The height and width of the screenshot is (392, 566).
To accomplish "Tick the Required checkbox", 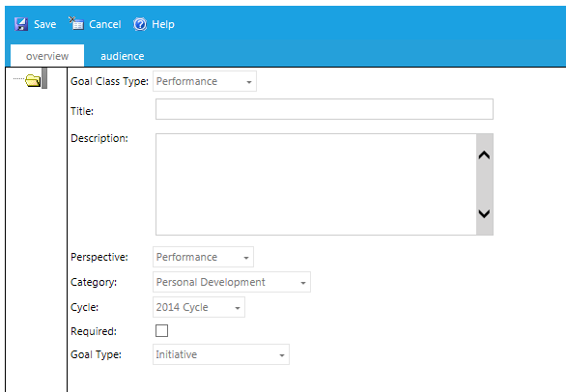I will 161,330.
